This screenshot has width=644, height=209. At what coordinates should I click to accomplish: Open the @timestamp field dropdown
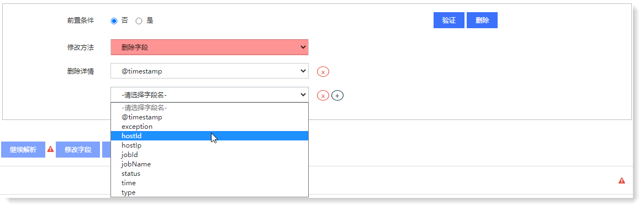click(x=209, y=71)
